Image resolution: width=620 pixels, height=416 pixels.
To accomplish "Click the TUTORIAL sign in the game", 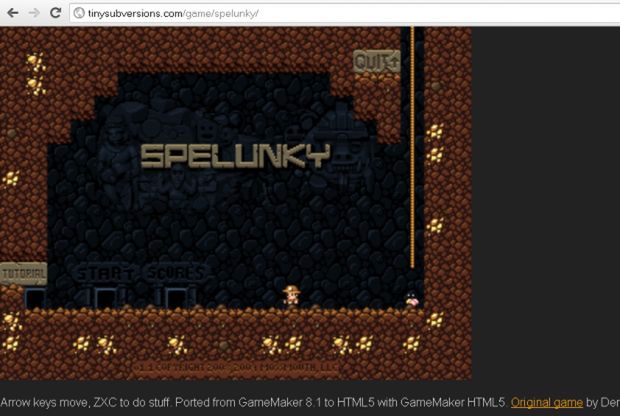I will tap(23, 274).
